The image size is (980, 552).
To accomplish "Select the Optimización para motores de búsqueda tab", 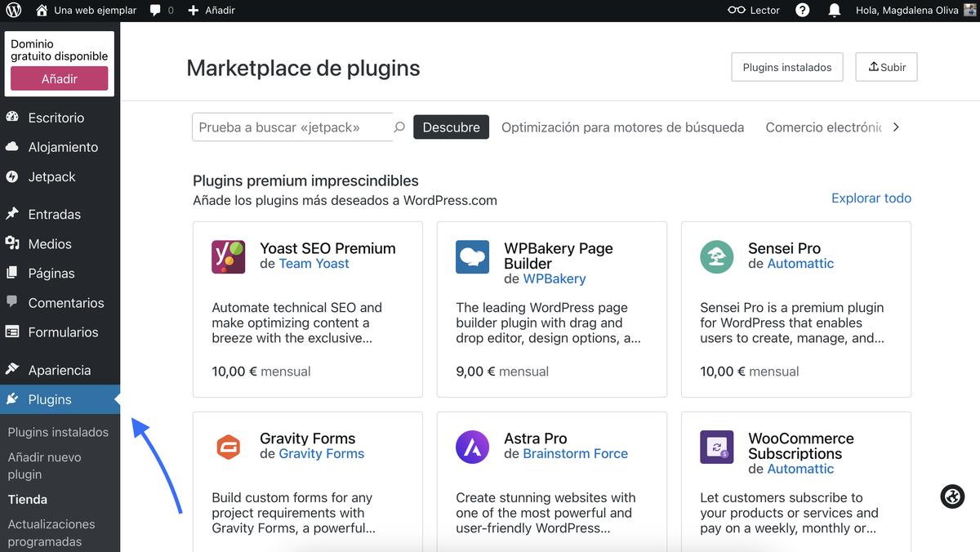I will [x=623, y=127].
